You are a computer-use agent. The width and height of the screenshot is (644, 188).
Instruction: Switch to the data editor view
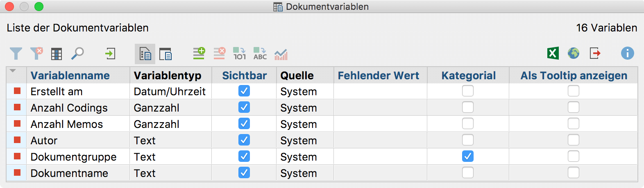pyautogui.click(x=166, y=54)
